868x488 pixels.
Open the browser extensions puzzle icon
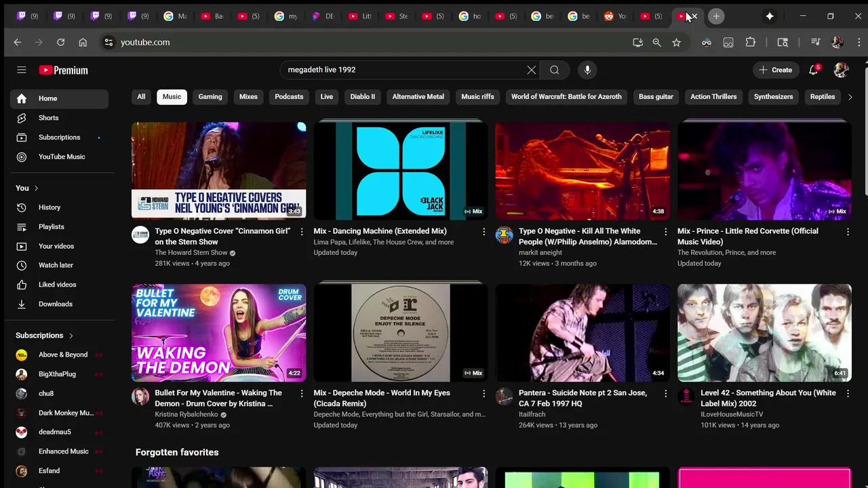[x=750, y=42]
